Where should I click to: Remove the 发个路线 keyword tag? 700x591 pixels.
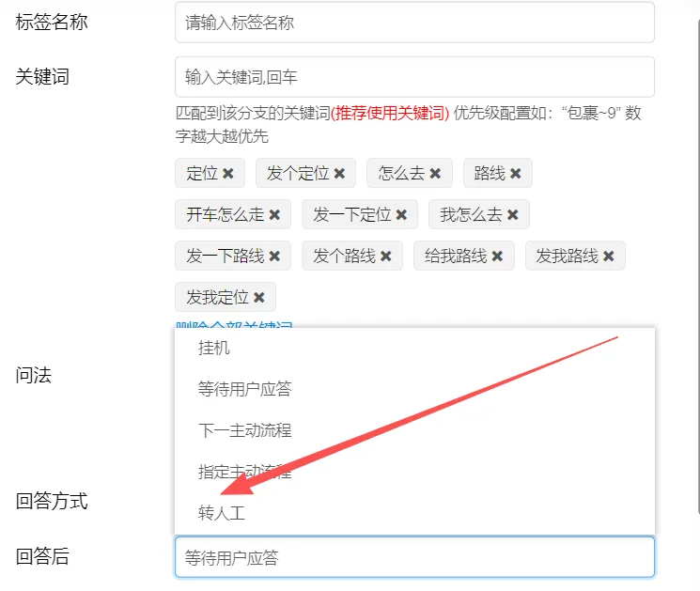tap(386, 257)
